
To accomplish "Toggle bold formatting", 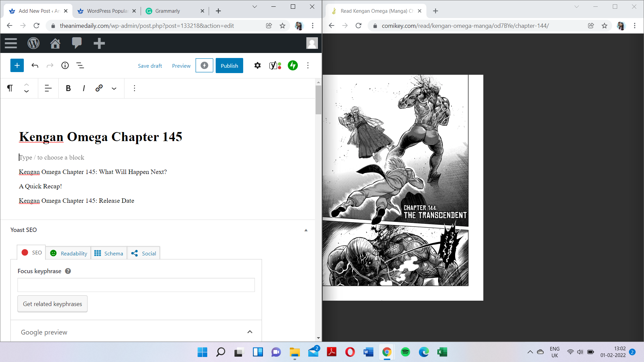I will pyautogui.click(x=68, y=88).
